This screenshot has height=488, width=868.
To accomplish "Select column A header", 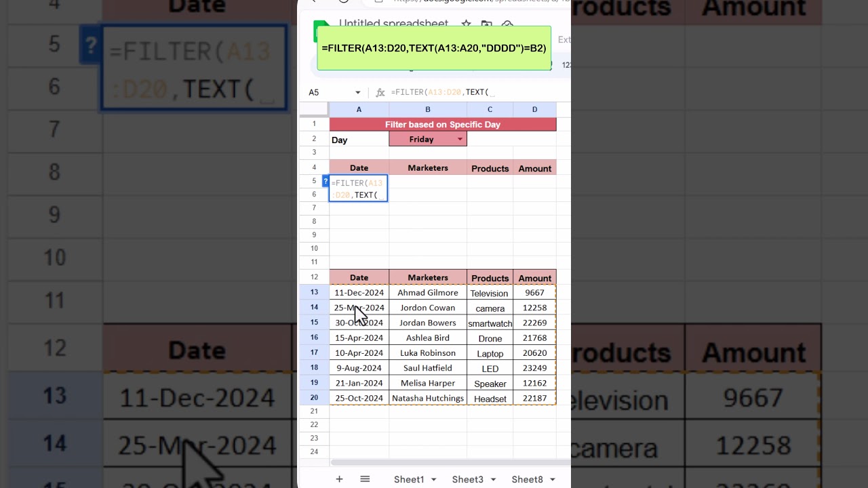I will click(x=359, y=109).
